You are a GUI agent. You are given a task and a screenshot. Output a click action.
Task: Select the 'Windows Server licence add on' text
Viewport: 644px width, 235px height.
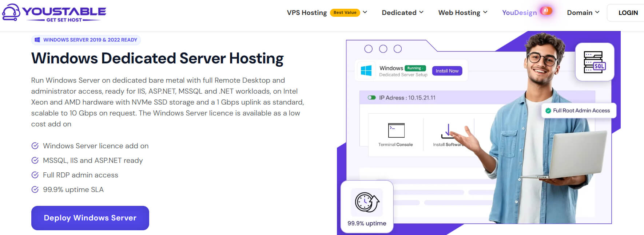(96, 146)
